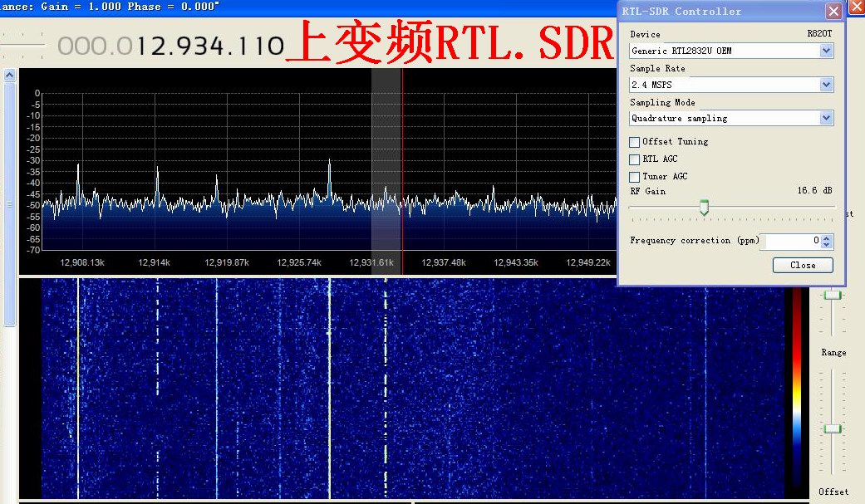This screenshot has height=504, width=865.
Task: Click the "12,949.22k" frequency axis label
Action: pyautogui.click(x=588, y=262)
